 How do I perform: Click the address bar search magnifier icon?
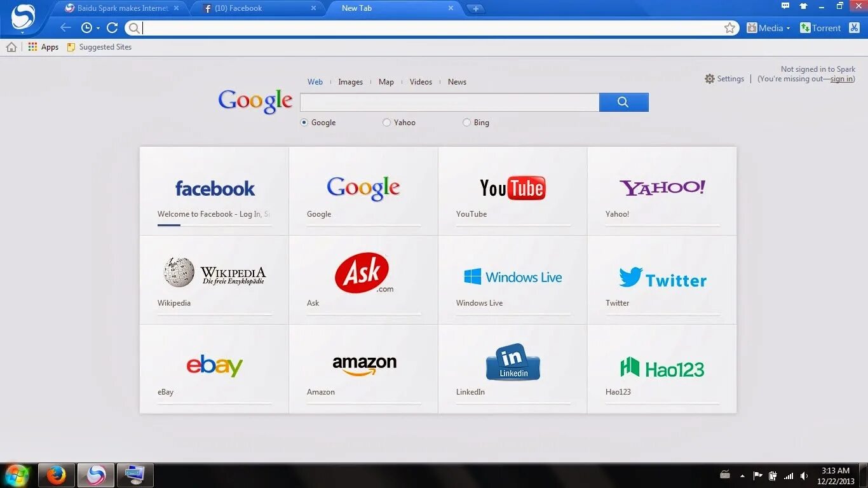pos(133,28)
